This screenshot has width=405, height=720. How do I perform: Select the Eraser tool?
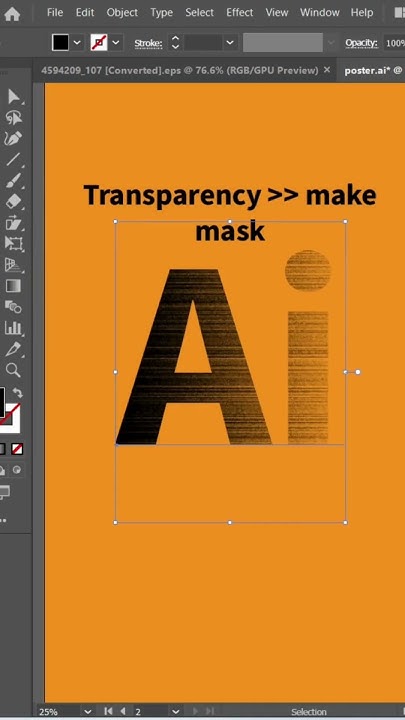14,202
